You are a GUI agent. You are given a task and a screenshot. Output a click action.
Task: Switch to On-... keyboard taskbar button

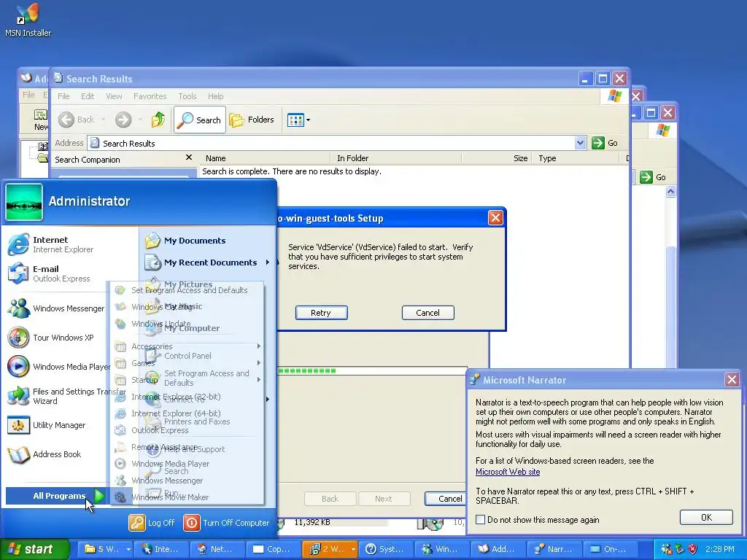click(611, 549)
